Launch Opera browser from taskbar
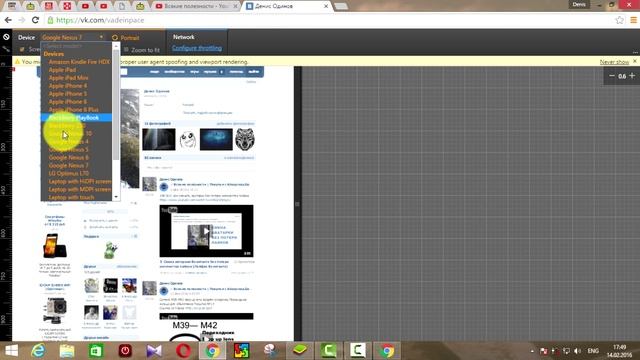Image resolution: width=640 pixels, height=360 pixels. coord(183,351)
